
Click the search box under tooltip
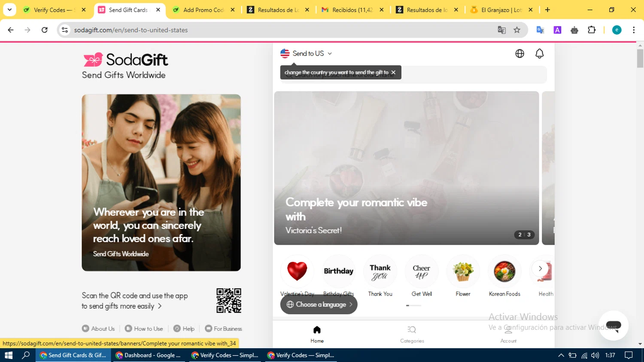(413, 75)
